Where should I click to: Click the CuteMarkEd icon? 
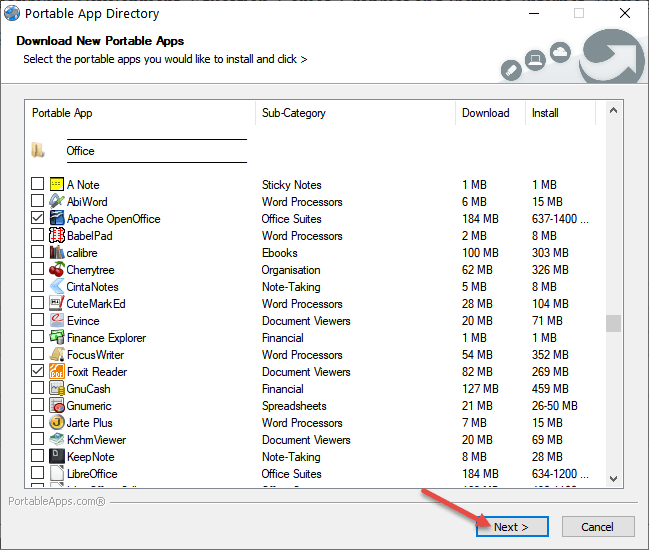tap(57, 303)
